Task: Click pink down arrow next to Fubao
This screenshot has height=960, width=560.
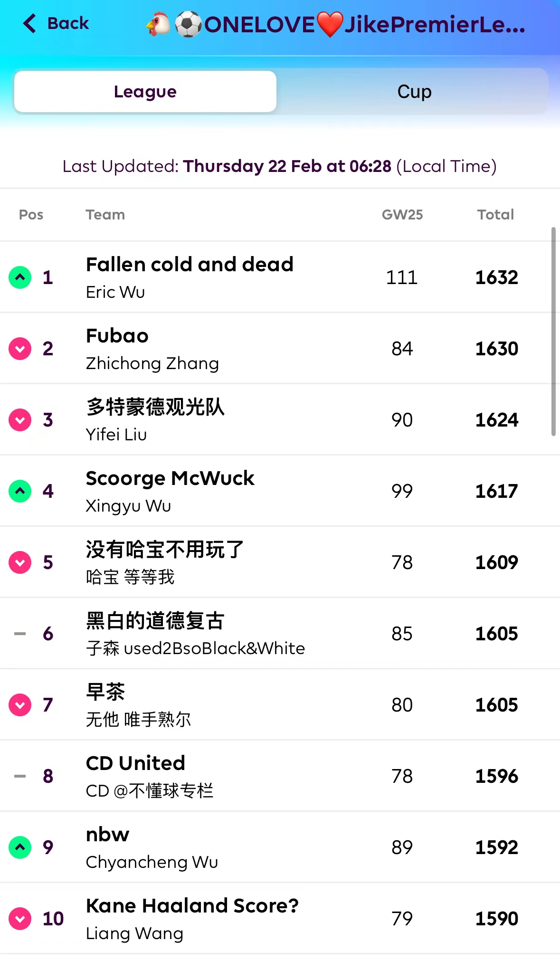Action: click(x=20, y=349)
